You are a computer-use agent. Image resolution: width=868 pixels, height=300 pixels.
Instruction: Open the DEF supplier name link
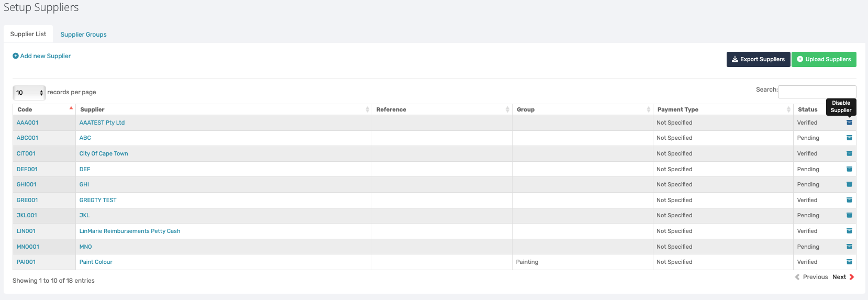point(85,169)
